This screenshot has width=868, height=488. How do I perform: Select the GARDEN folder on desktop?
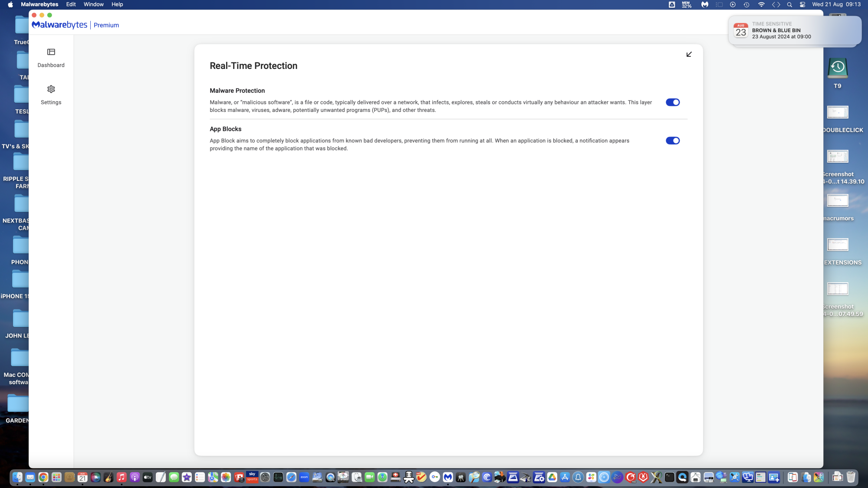point(18,403)
